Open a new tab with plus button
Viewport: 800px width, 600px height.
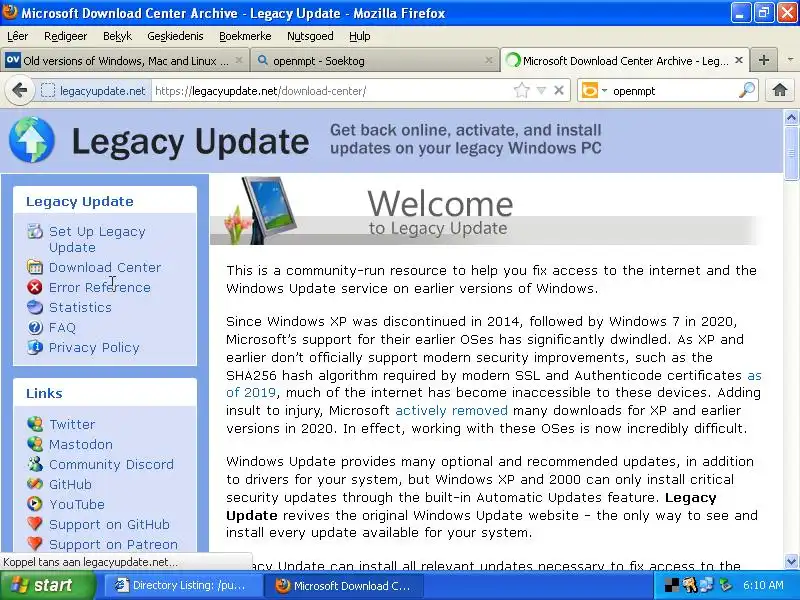(764, 60)
